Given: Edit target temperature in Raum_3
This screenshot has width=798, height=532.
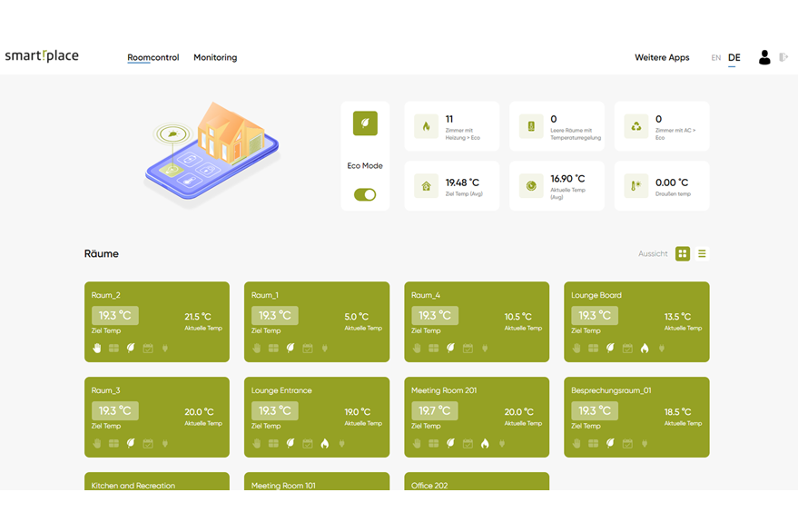Looking at the screenshot, I should click(x=115, y=411).
